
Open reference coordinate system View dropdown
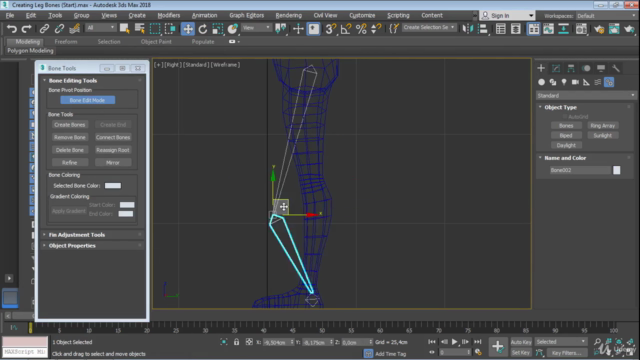point(256,28)
